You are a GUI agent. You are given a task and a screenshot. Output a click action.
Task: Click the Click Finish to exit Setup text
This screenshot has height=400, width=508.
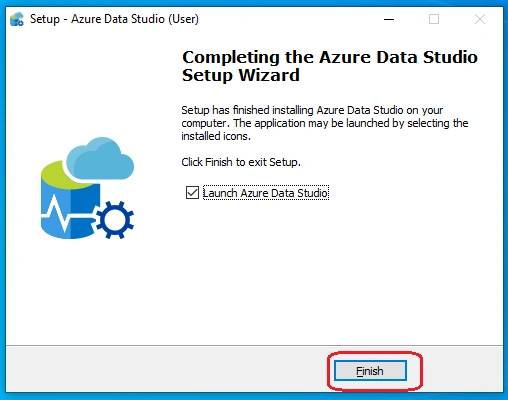tap(241, 162)
